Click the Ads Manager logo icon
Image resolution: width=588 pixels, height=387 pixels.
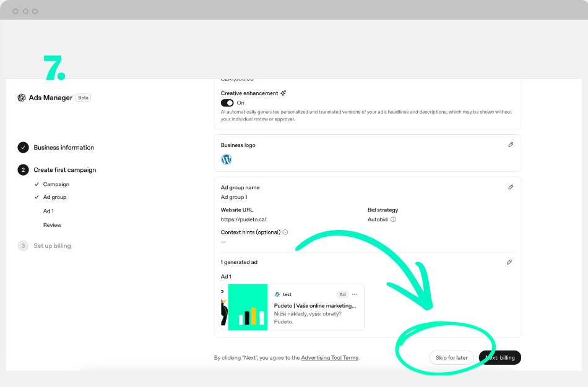[x=22, y=98]
